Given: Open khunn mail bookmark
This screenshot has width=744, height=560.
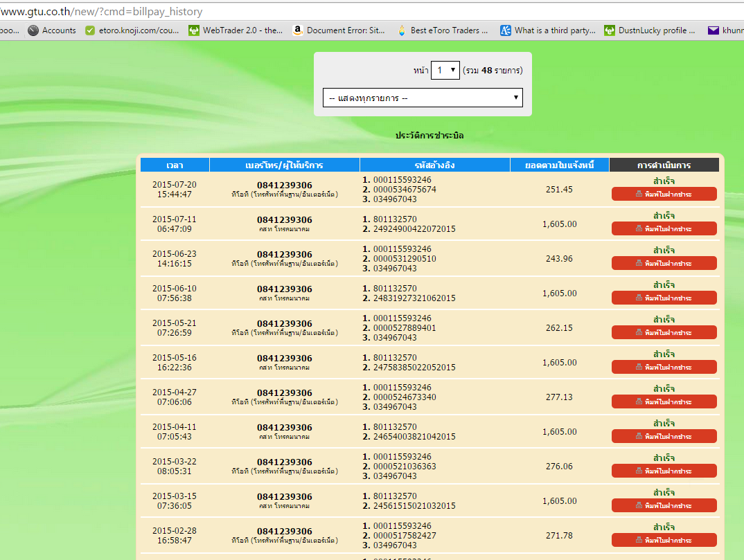Looking at the screenshot, I should [725, 30].
